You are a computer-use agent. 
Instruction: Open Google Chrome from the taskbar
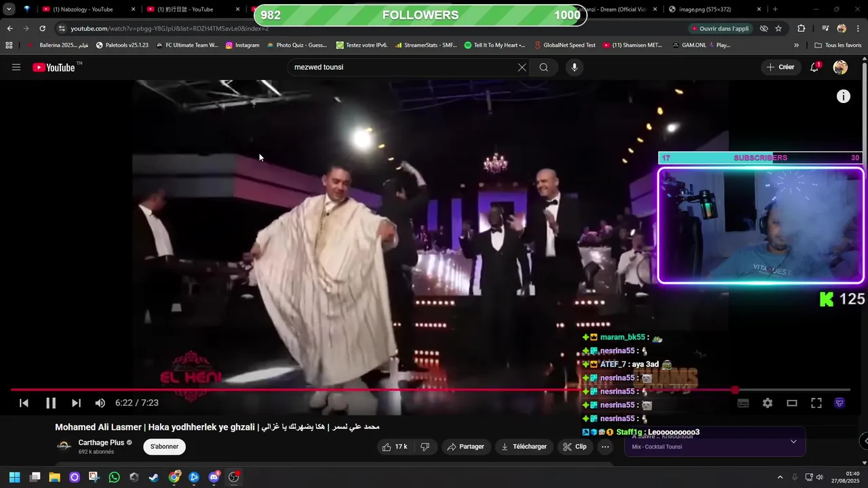(174, 477)
